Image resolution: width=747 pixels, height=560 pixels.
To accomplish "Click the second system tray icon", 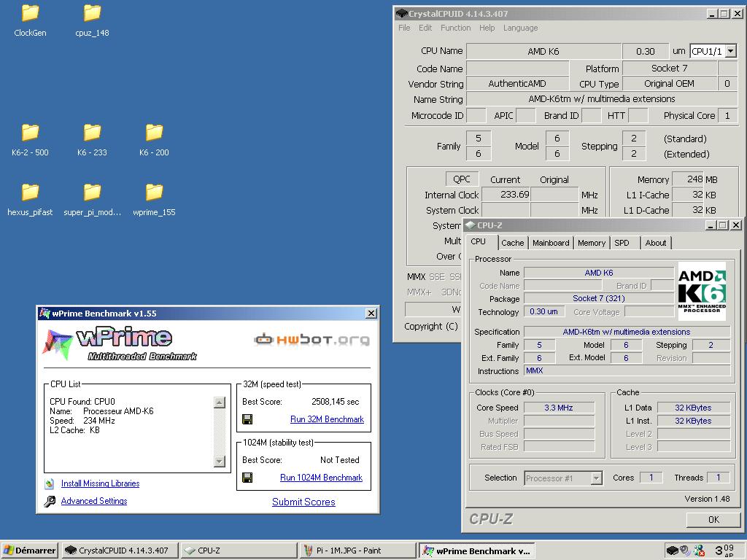I will pyautogui.click(x=685, y=551).
